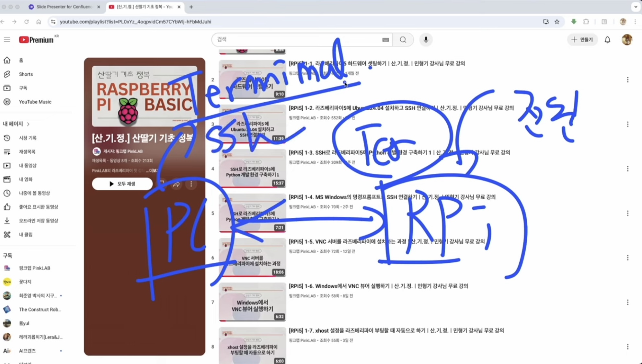This screenshot has height=364, width=642.
Task: Click the search magnifier button
Action: (x=403, y=39)
